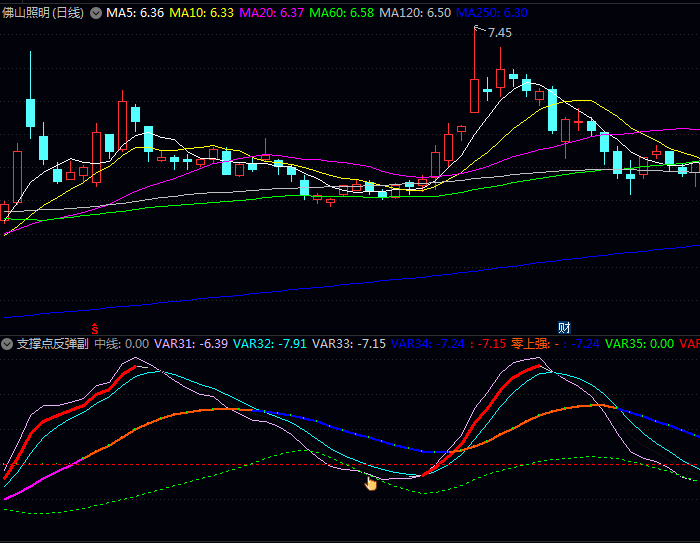Select the yellow MA10 legend label
Image resolution: width=700 pixels, height=543 pixels.
(x=202, y=13)
